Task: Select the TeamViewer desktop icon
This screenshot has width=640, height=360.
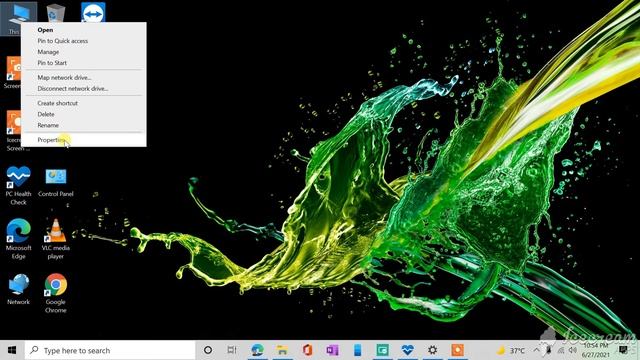Action: (x=93, y=12)
